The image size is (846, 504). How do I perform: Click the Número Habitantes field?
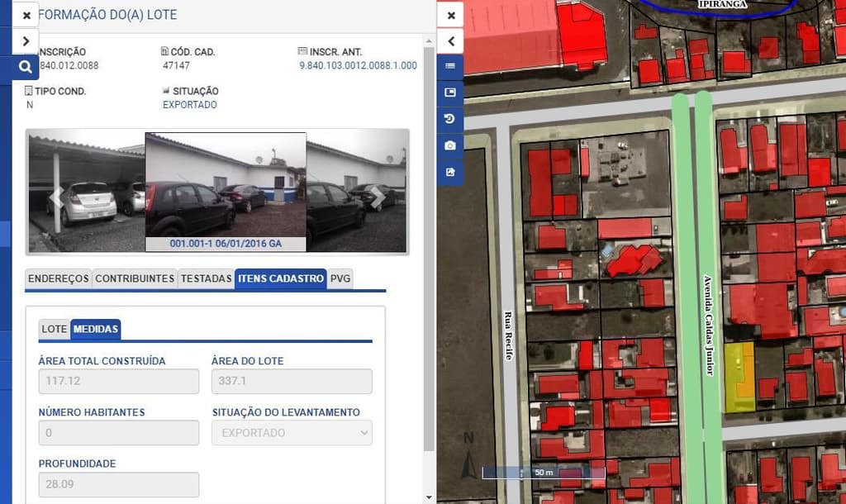click(119, 433)
